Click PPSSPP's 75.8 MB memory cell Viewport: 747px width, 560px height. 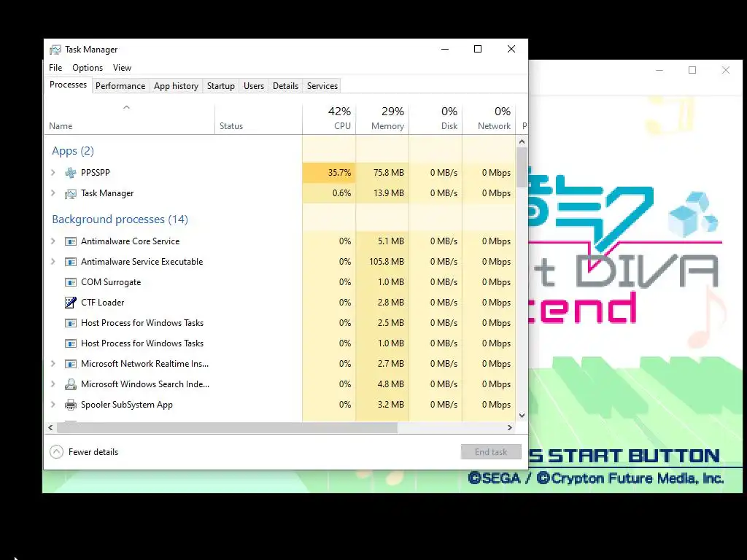coord(382,172)
